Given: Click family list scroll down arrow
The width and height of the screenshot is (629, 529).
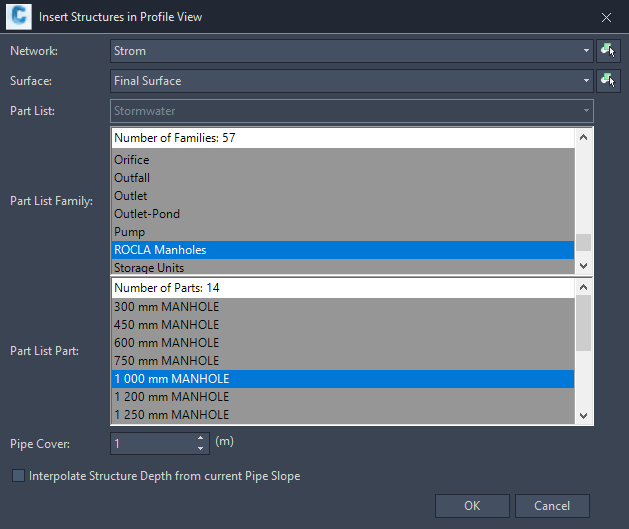Looking at the screenshot, I should (584, 266).
